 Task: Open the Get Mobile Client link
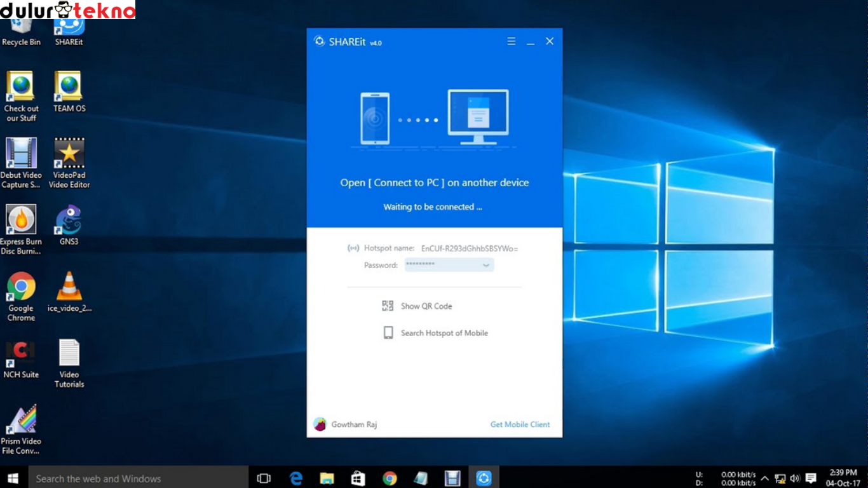click(520, 424)
